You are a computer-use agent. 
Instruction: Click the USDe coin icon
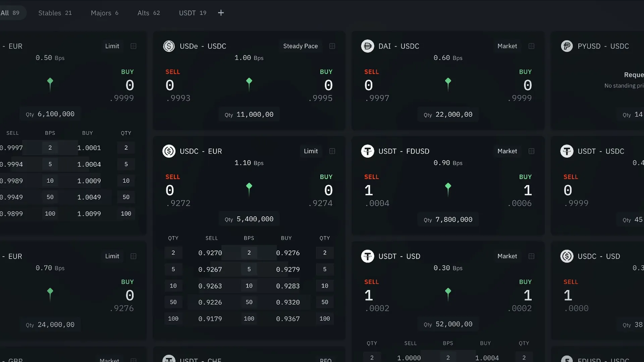(x=169, y=46)
